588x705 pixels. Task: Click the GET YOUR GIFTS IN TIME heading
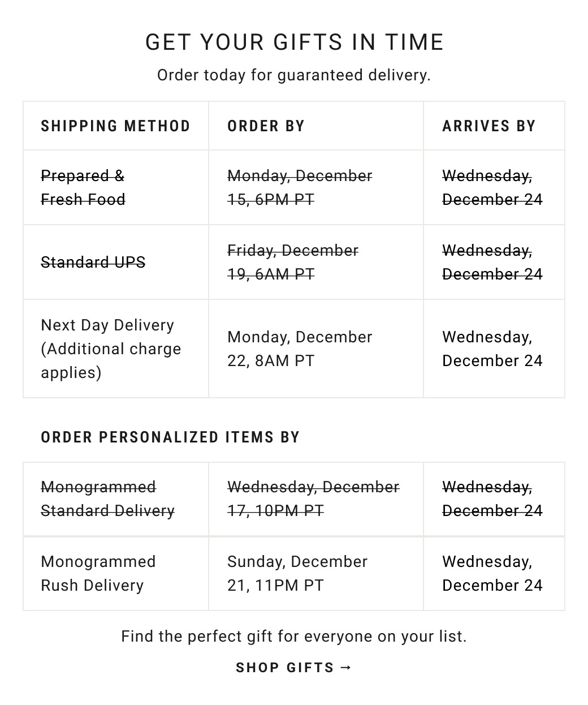pos(294,42)
